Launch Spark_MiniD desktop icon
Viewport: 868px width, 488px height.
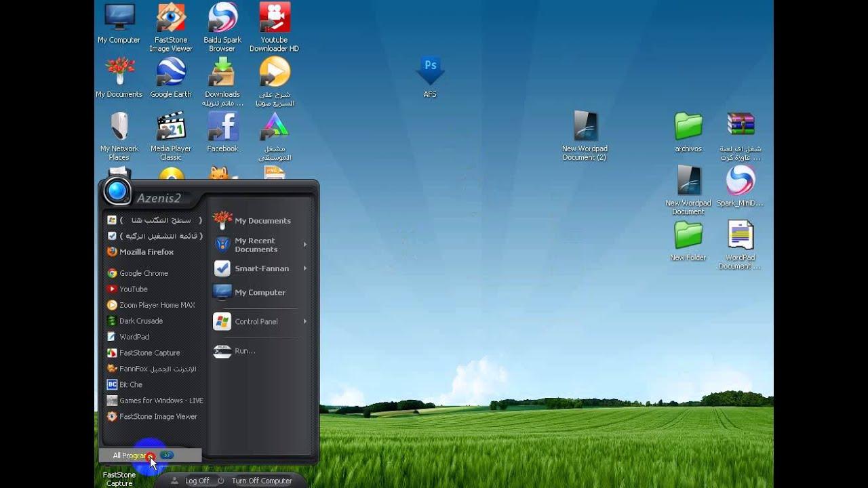[741, 186]
